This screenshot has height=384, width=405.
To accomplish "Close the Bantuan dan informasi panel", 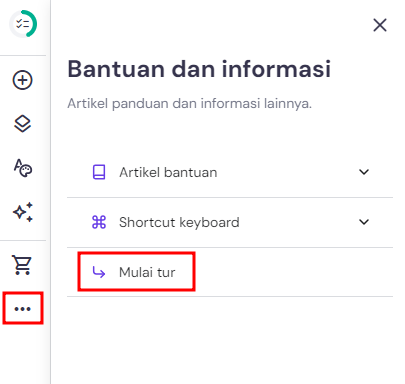I will pos(380,25).
